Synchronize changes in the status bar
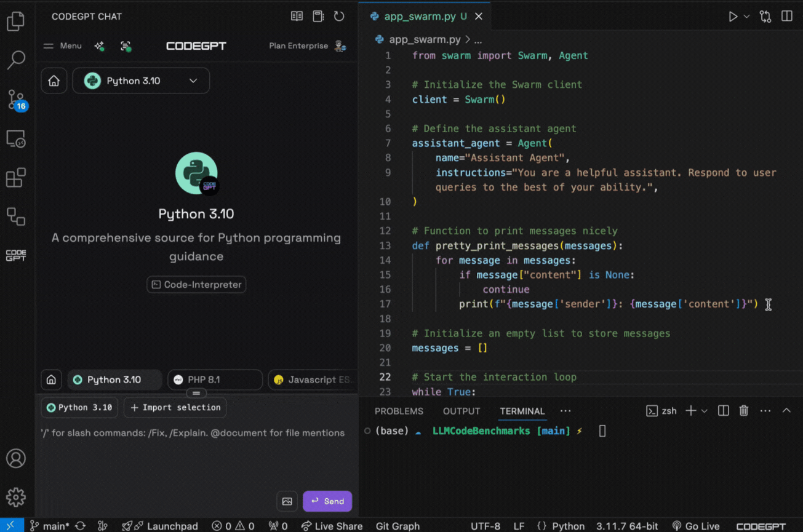Screen dimensions: 803x532 click(80, 526)
